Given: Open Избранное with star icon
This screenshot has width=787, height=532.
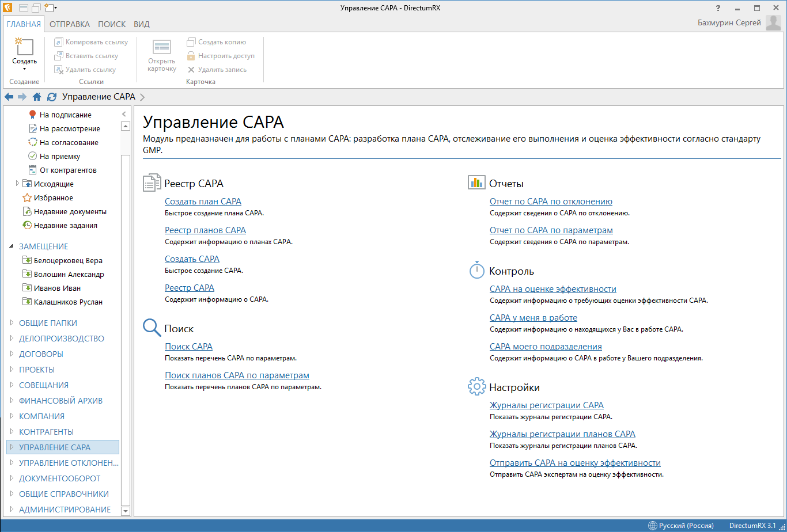Looking at the screenshot, I should tap(47, 198).
